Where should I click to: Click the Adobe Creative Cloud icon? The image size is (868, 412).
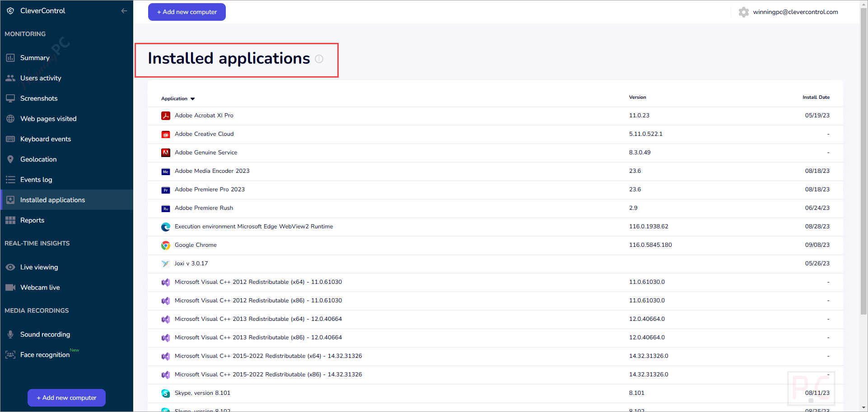click(166, 134)
